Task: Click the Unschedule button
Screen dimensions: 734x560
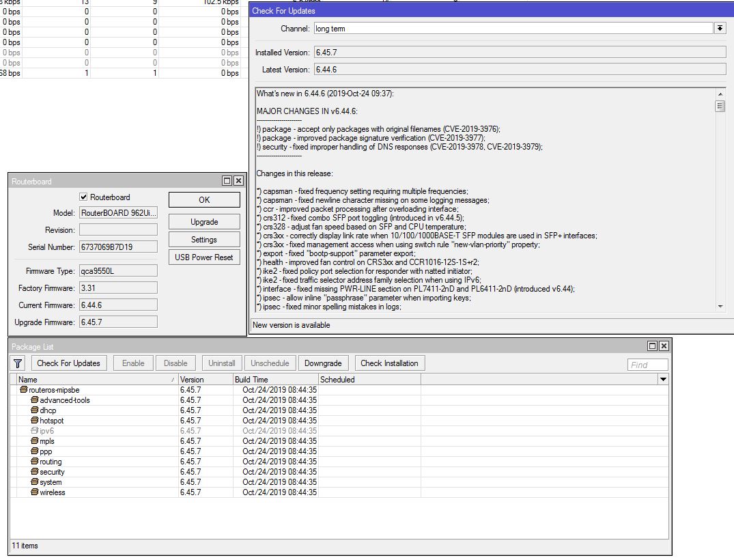Action: 270,363
